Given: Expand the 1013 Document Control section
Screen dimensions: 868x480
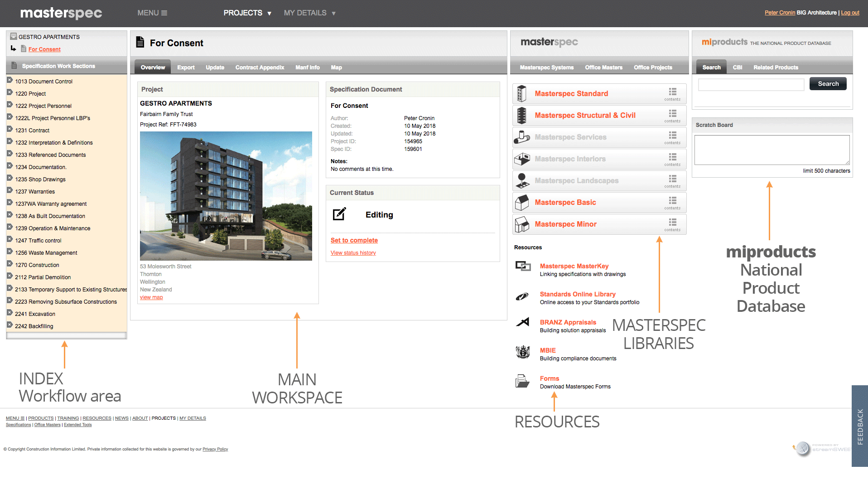Looking at the screenshot, I should (10, 81).
